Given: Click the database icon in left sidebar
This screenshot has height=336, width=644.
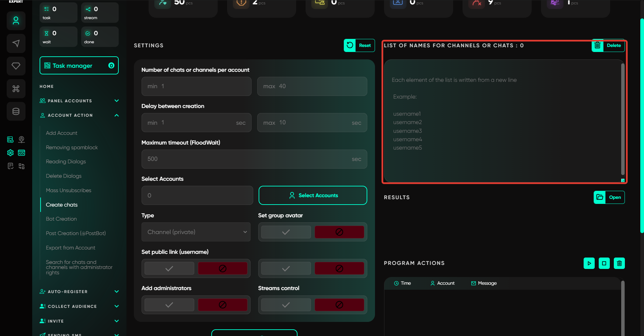Looking at the screenshot, I should click(x=16, y=111).
